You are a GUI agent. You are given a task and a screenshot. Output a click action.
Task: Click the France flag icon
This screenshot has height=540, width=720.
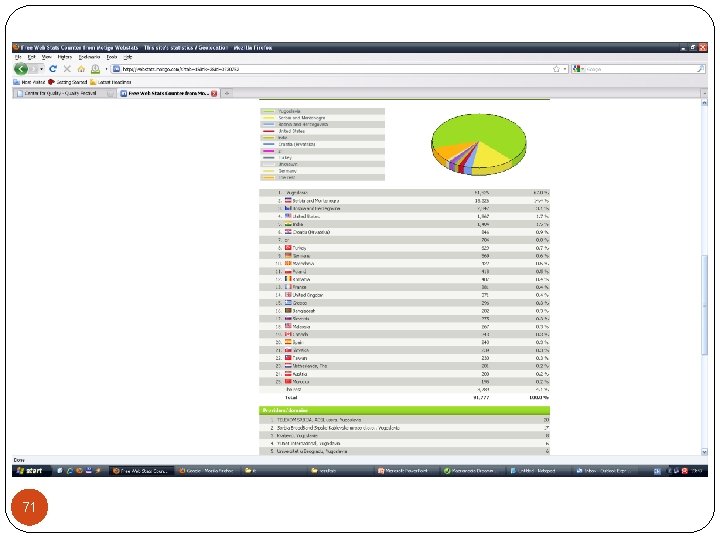click(288, 287)
